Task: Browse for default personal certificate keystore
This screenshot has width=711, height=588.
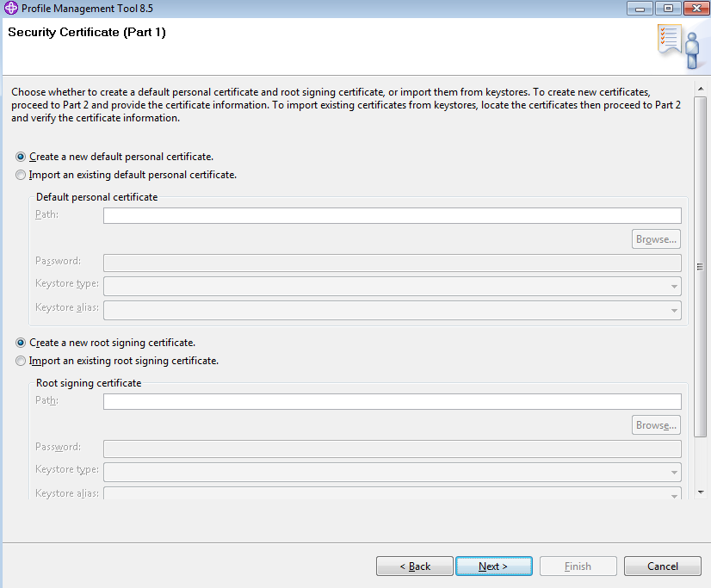Action: (656, 239)
